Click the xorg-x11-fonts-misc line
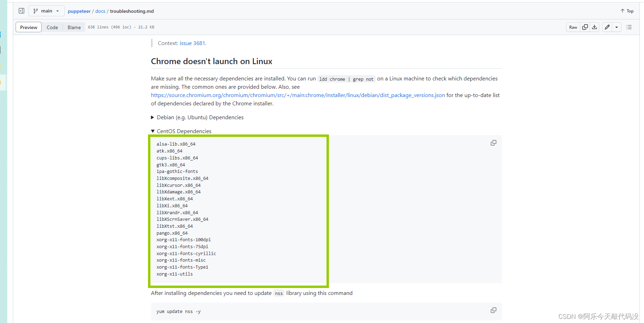 pyautogui.click(x=181, y=260)
